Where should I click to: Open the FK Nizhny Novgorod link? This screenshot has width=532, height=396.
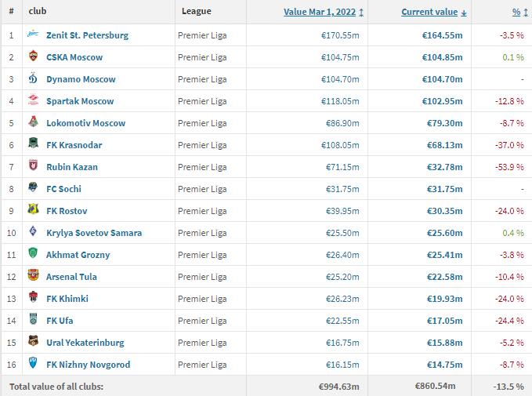tap(88, 365)
